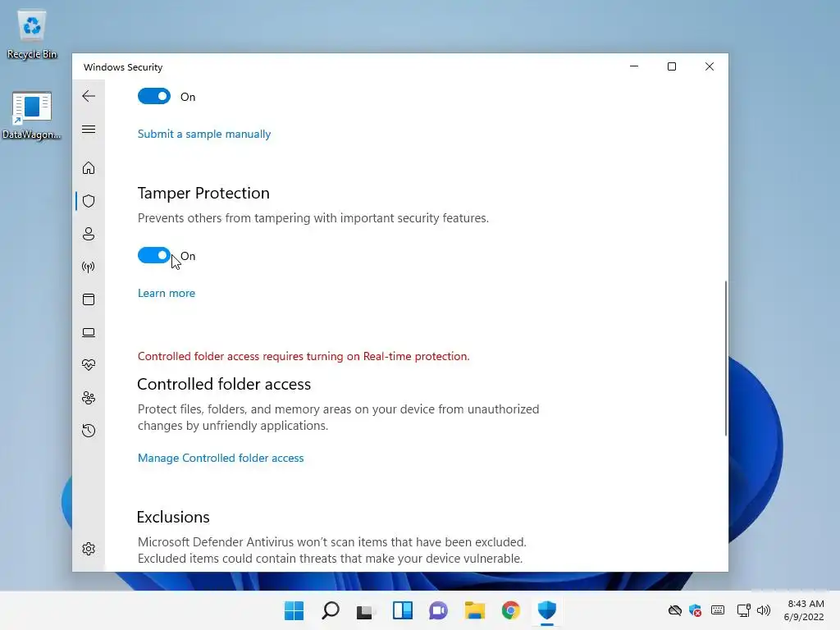Go back using the back arrow

tap(89, 96)
